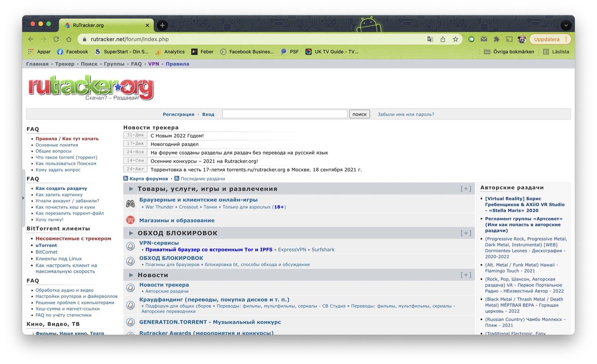The image size is (597, 364).
Task: Open the Chrome extensions puzzle icon
Action: click(497, 39)
